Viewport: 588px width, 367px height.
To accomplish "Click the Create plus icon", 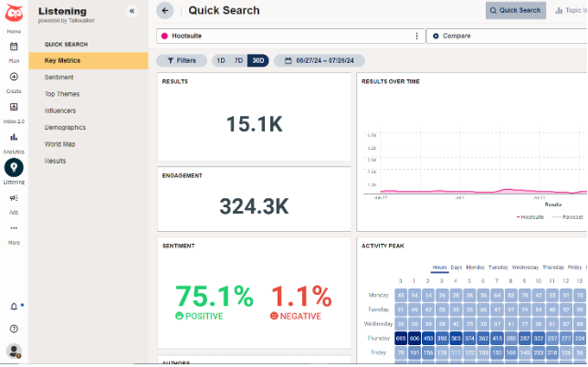I will pos(14,77).
